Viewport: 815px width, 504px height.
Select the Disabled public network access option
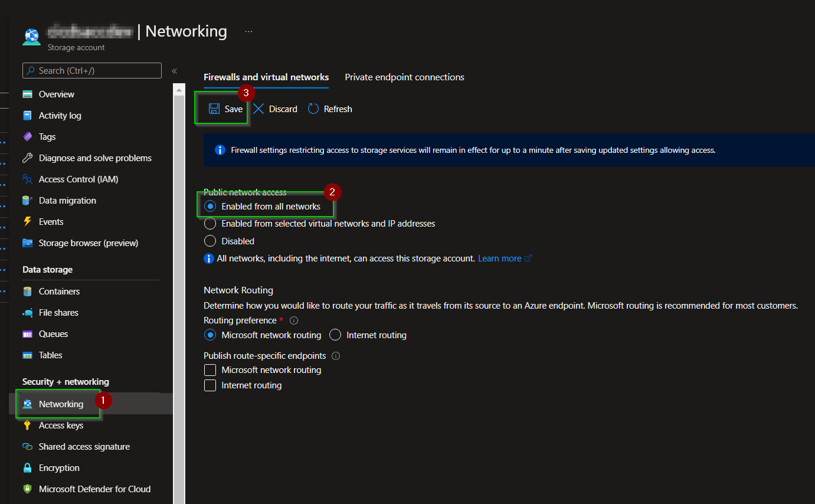(x=210, y=241)
